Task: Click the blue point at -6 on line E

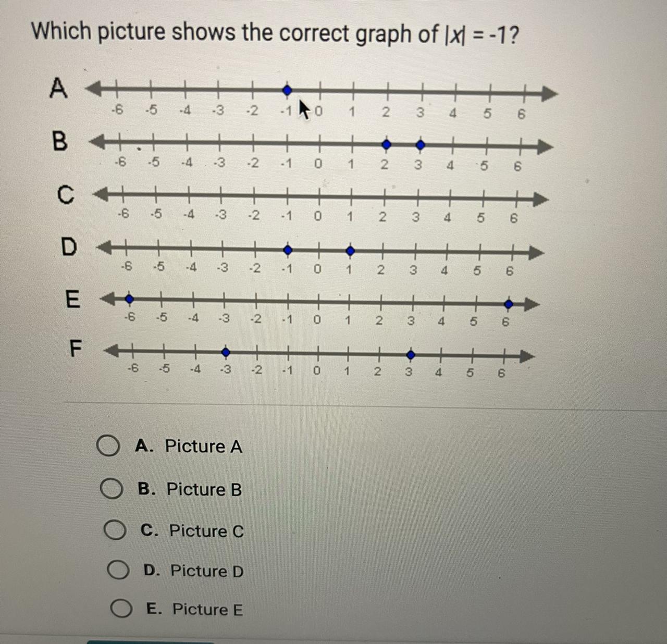Action: [x=129, y=299]
